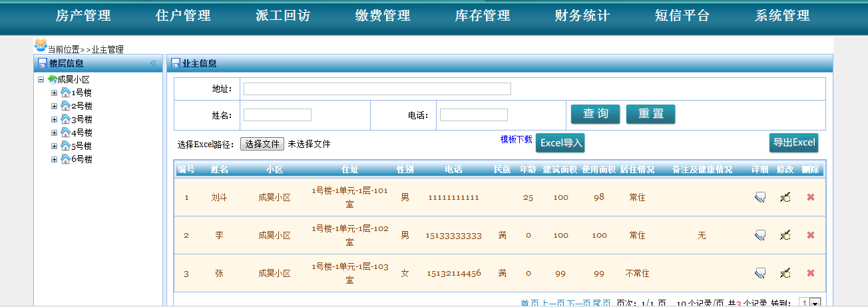The image size is (868, 307).
Task: Click the 重置 reset button
Action: (x=650, y=114)
